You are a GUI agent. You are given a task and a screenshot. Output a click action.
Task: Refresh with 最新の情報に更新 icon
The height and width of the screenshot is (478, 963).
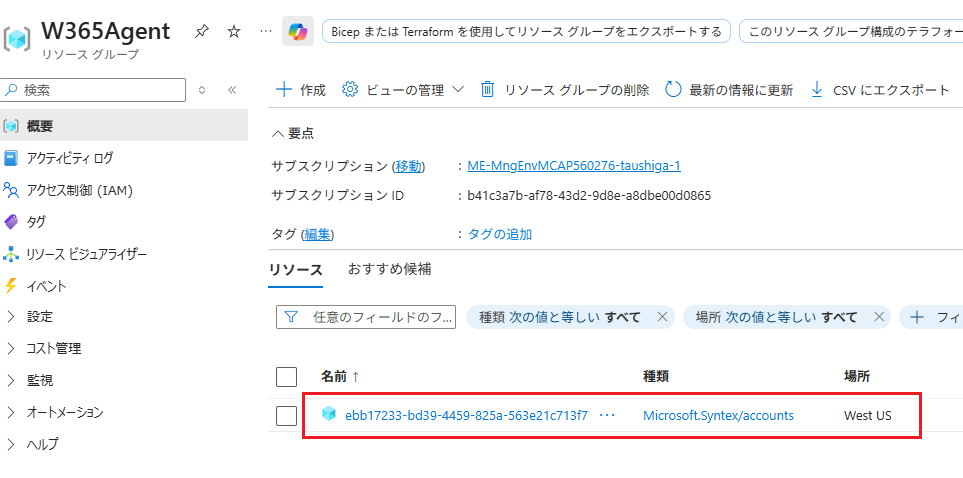click(674, 90)
